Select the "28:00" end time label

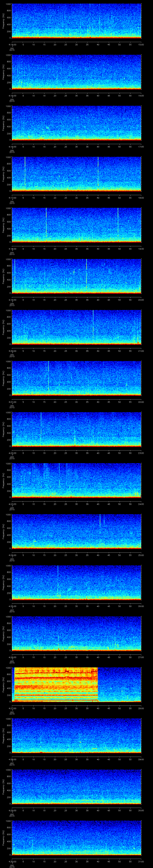click(x=141, y=708)
